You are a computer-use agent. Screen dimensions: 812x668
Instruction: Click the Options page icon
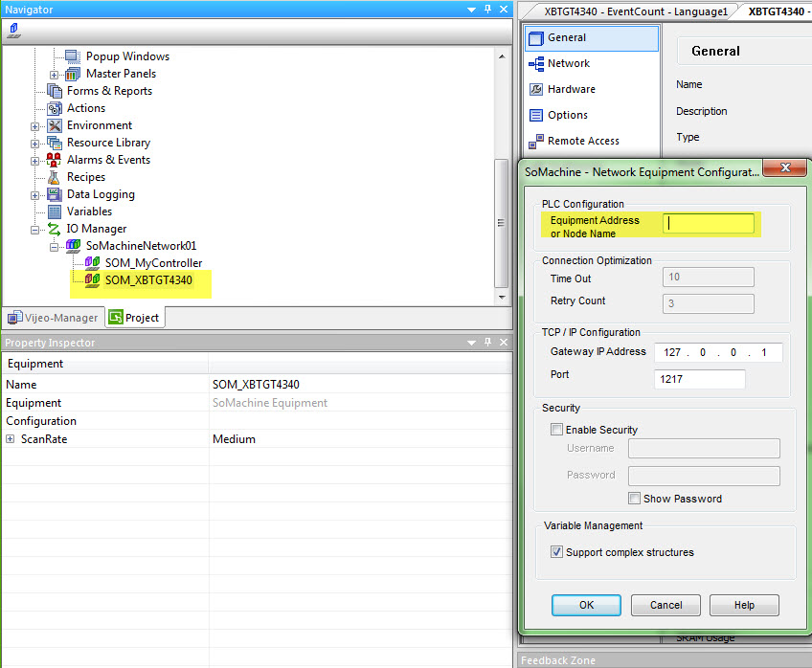pos(536,115)
